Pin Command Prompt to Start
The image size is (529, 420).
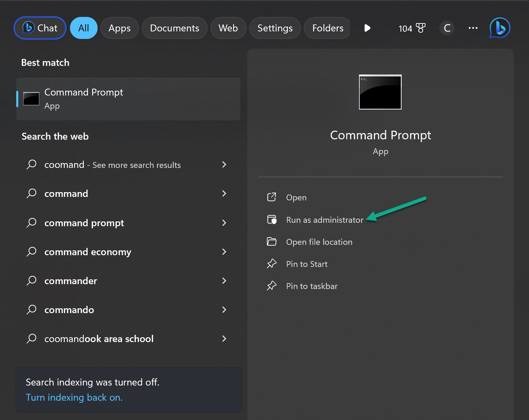pyautogui.click(x=380, y=264)
